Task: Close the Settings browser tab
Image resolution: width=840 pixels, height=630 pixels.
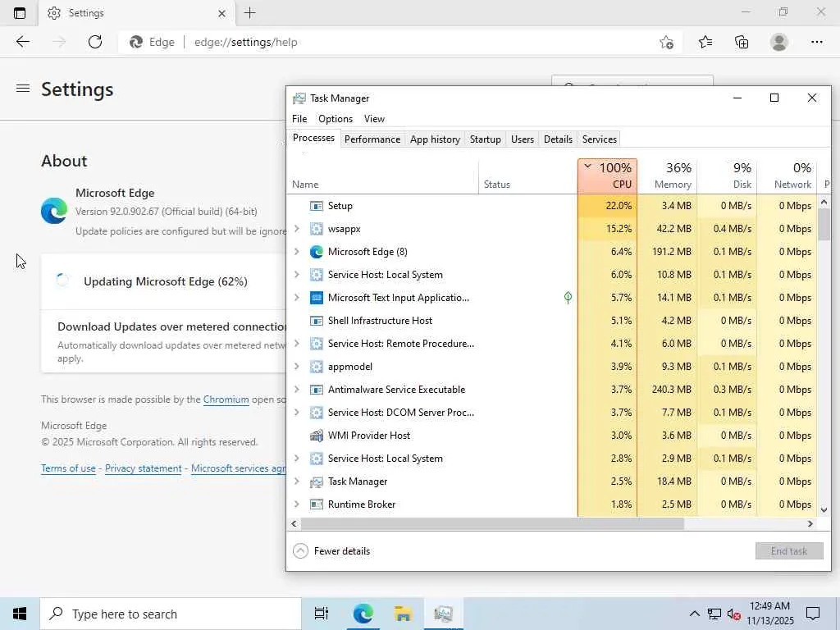Action: [x=221, y=13]
